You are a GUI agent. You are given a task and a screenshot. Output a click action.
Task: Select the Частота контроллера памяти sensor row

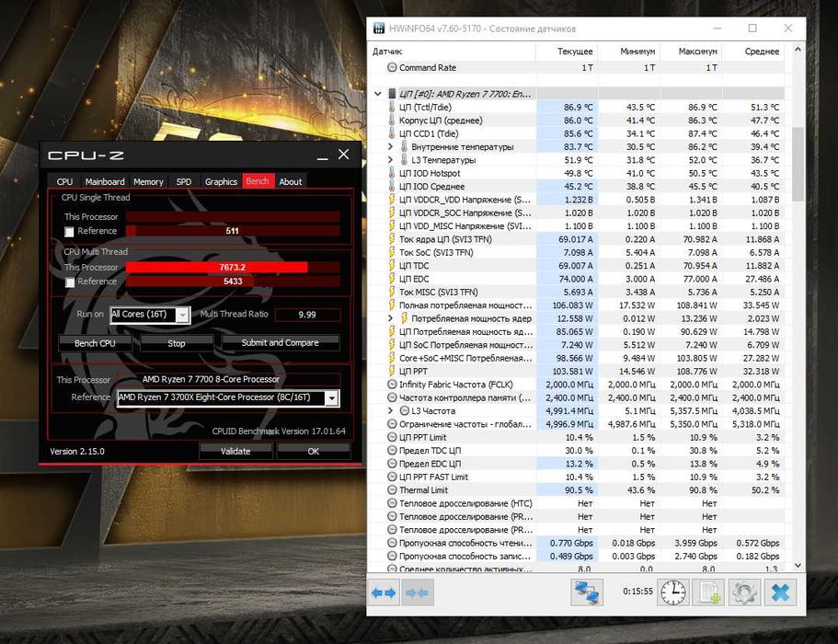(x=577, y=397)
